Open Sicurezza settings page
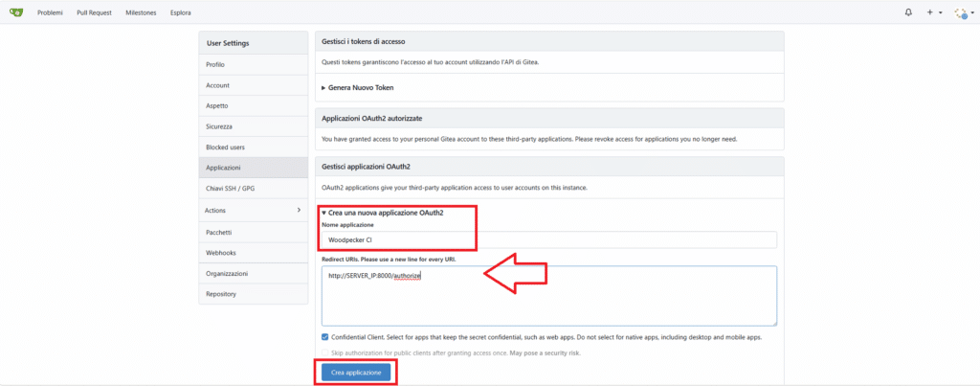980x386 pixels. coord(253,126)
